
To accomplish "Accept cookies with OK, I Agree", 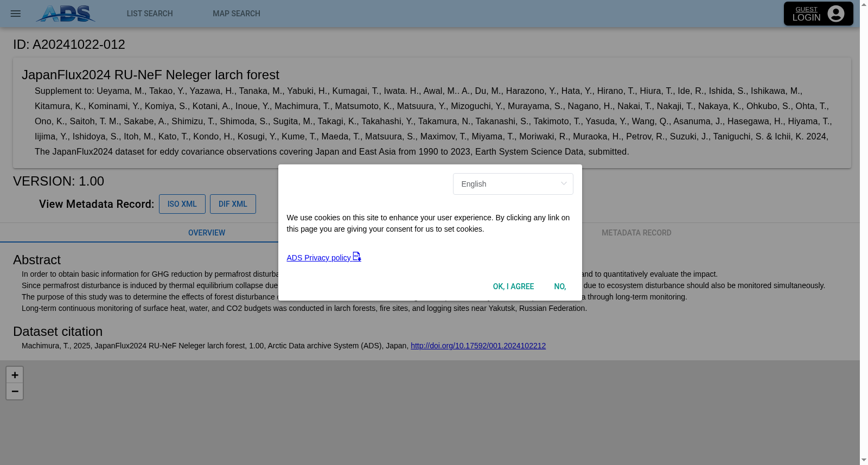I will 513,286.
